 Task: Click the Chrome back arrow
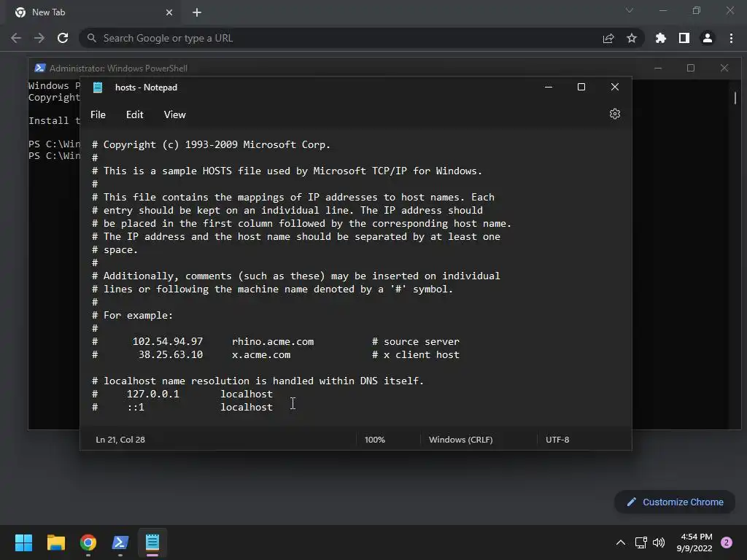pyautogui.click(x=16, y=38)
